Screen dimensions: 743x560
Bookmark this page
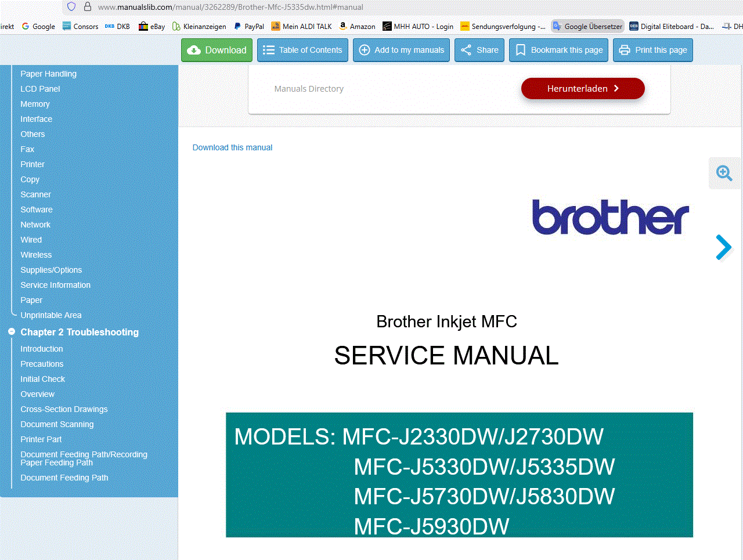(x=558, y=50)
